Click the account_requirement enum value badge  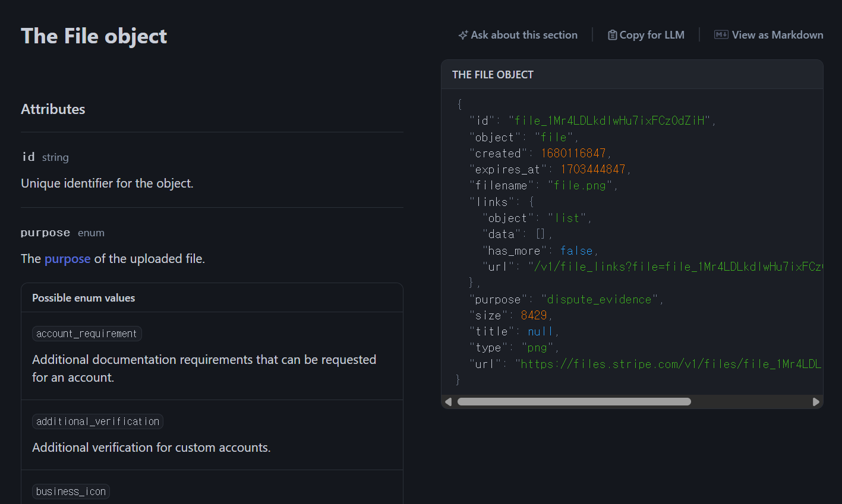87,334
